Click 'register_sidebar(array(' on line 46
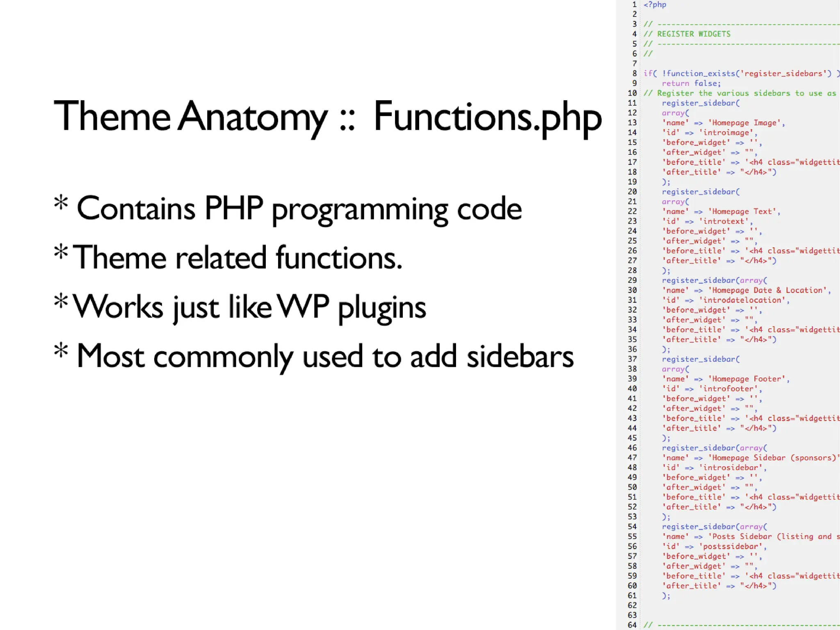Screen dimensions: 840x630 (x=714, y=448)
